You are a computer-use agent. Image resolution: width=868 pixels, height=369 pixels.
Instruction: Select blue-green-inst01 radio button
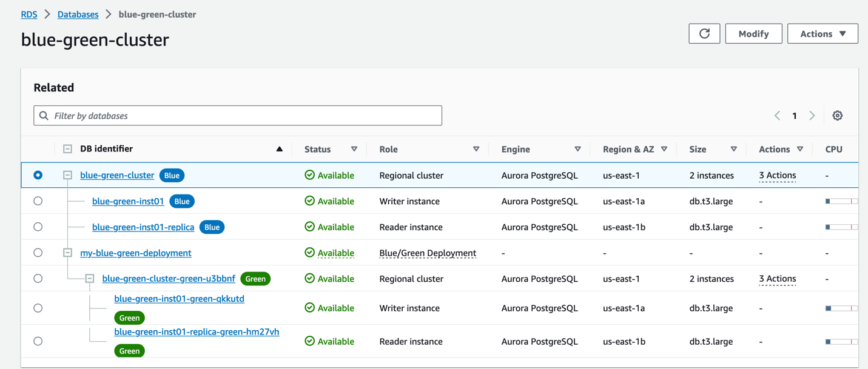38,201
